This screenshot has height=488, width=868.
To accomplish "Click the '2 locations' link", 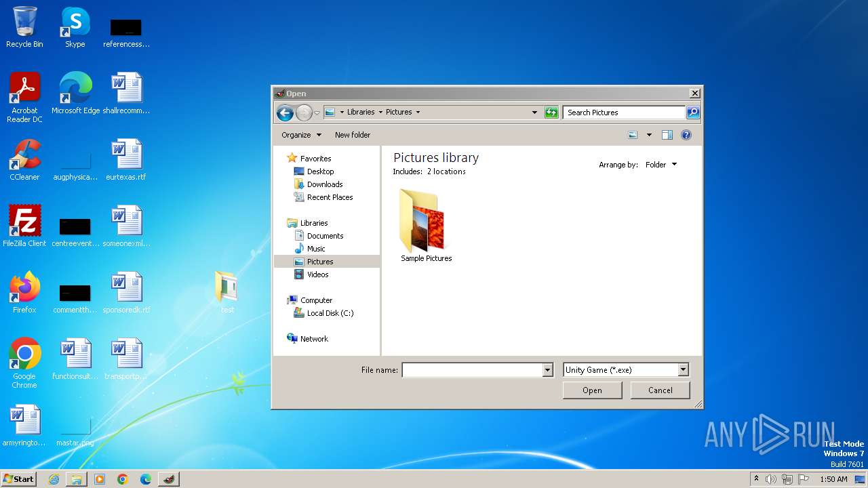I will click(x=446, y=171).
